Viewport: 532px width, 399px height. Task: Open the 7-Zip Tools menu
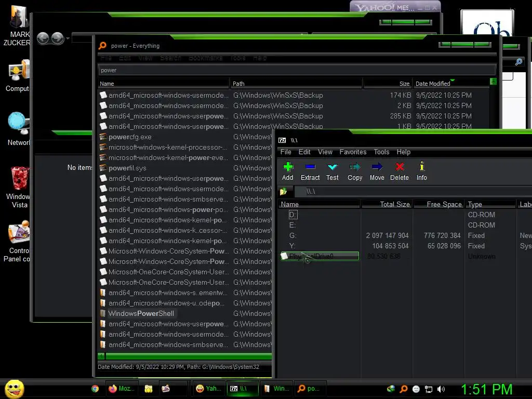click(381, 152)
